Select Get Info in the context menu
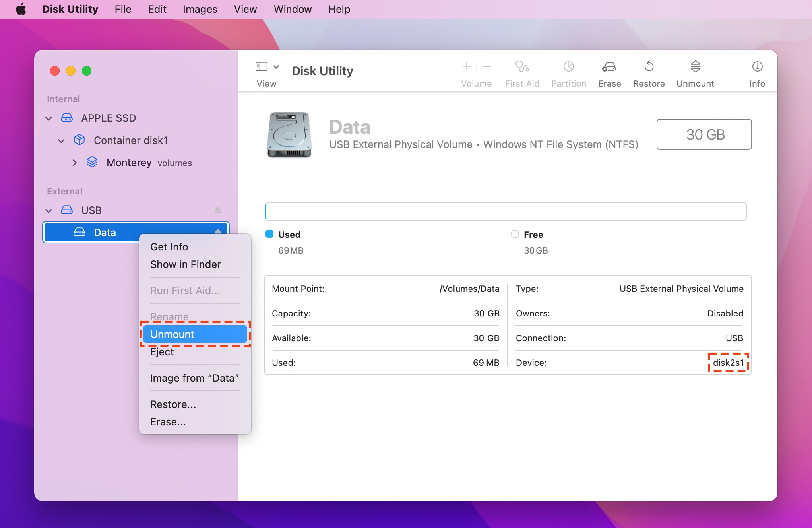The image size is (812, 528). click(x=169, y=247)
